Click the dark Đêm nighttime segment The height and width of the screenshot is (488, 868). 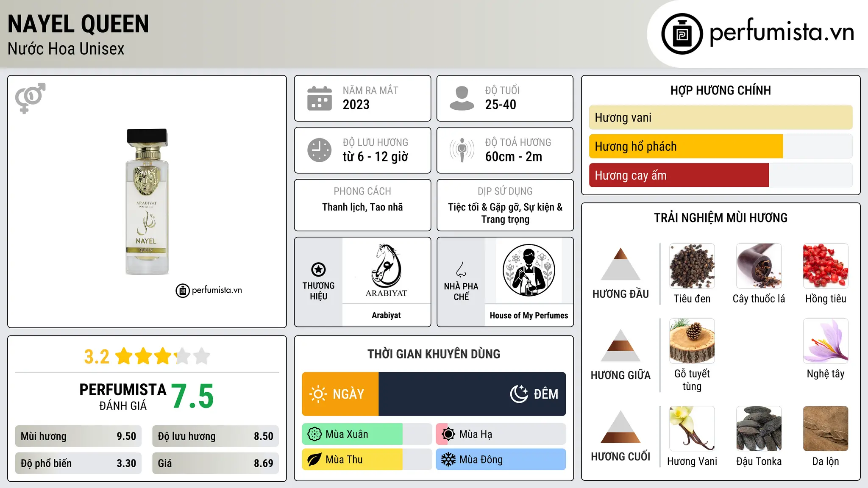(472, 394)
